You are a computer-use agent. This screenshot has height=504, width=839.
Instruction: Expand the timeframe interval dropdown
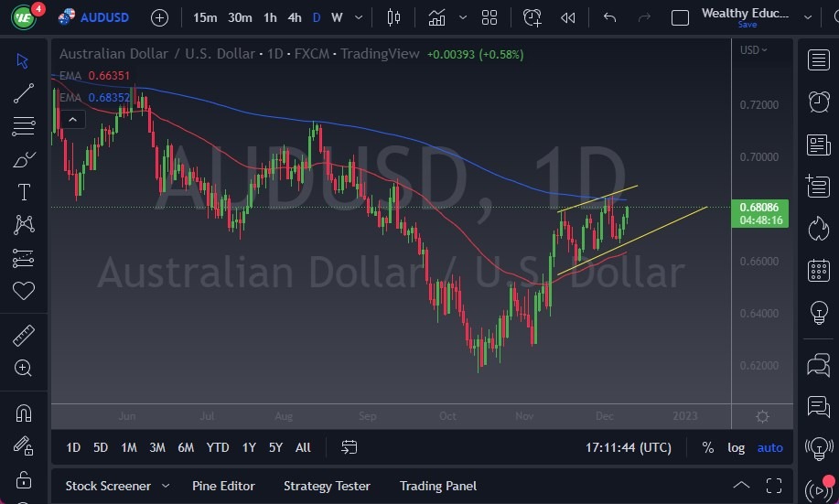click(359, 17)
